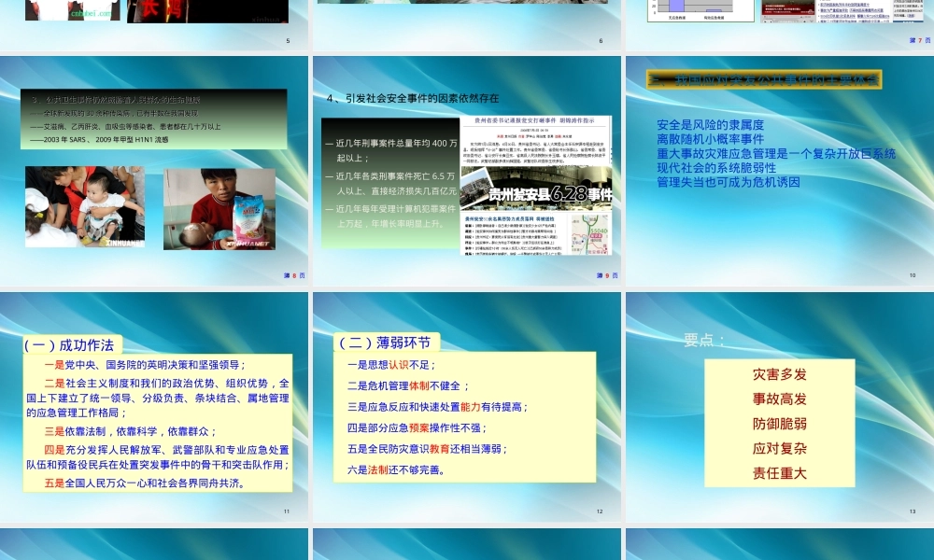Click the photo of woman holding milk powder bag
This screenshot has width=934, height=560.
pyautogui.click(x=219, y=209)
